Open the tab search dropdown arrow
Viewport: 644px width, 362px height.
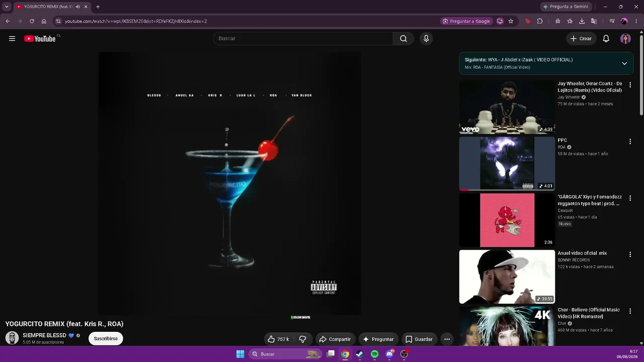click(x=7, y=7)
